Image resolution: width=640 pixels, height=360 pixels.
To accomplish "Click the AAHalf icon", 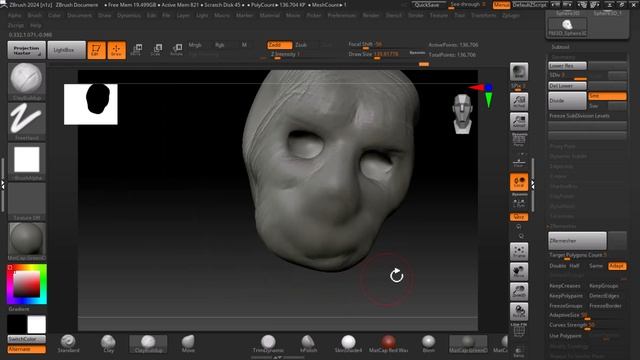I will (519, 121).
